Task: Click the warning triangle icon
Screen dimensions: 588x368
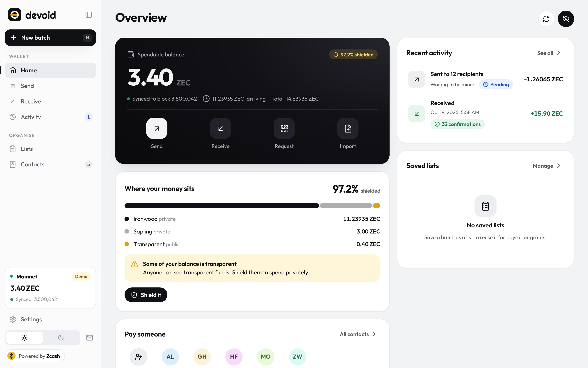Action: click(134, 264)
